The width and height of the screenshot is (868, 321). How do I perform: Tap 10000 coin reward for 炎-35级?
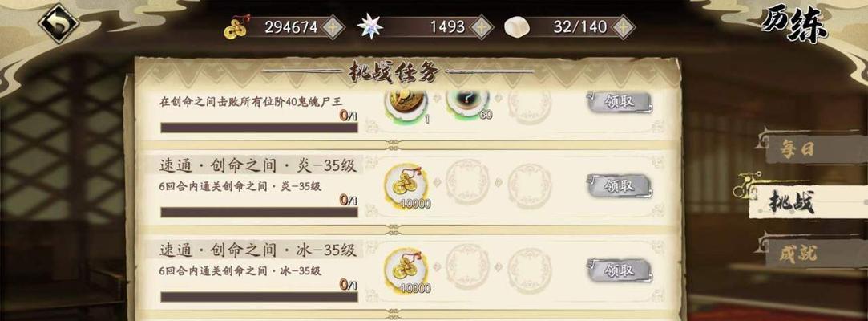(406, 185)
